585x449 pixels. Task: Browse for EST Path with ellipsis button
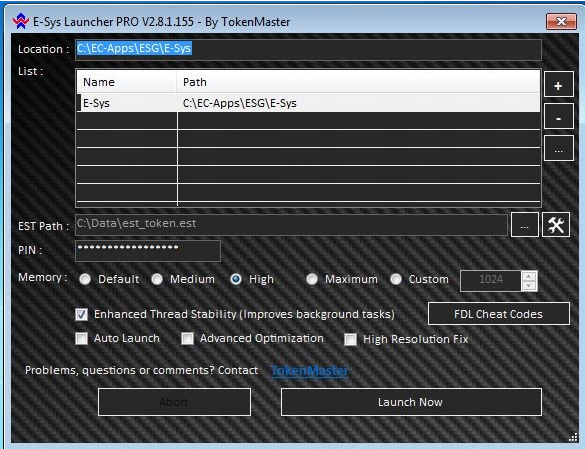click(524, 225)
